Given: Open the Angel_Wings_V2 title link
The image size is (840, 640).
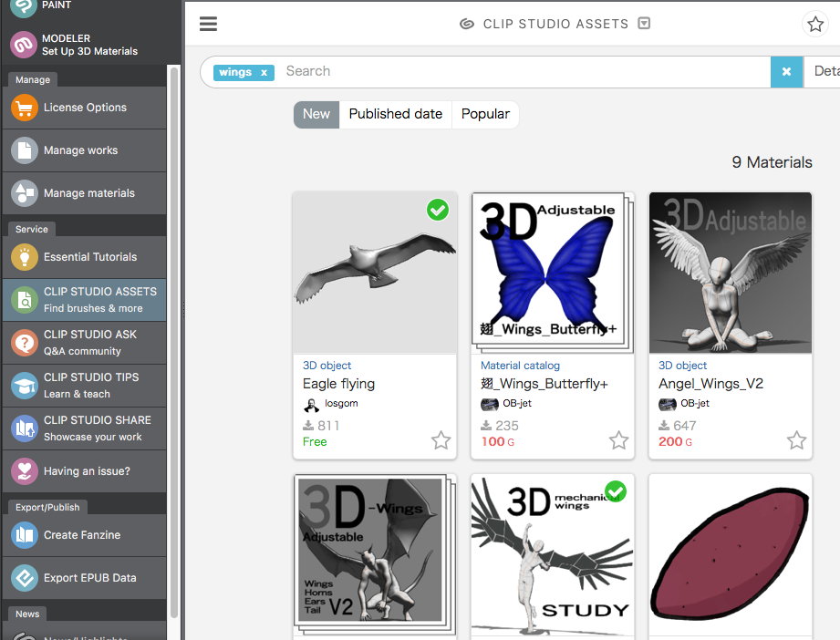Looking at the screenshot, I should coord(710,384).
